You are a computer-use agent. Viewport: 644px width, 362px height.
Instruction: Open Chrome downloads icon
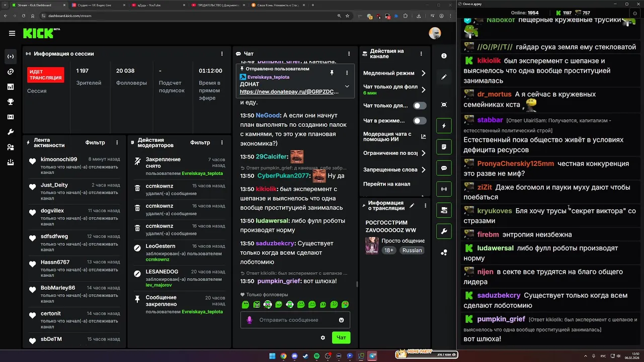click(x=419, y=16)
